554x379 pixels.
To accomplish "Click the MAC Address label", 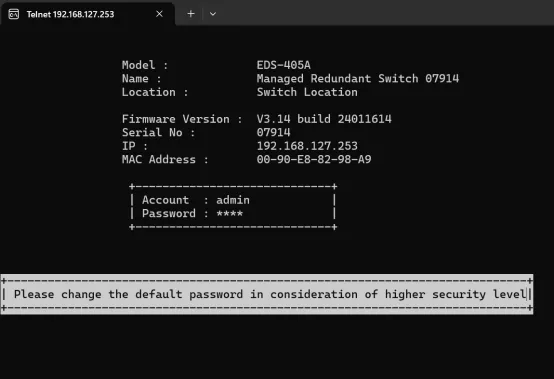I will pos(165,159).
